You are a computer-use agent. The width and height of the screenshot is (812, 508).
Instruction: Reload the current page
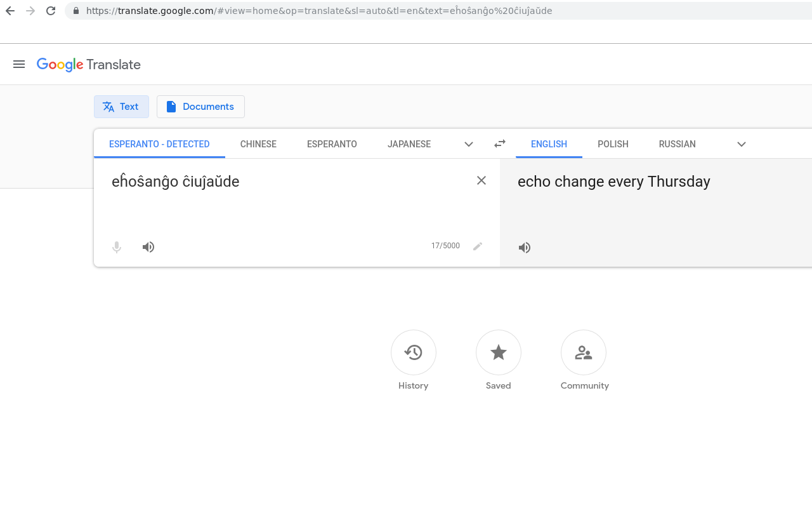[x=50, y=11]
